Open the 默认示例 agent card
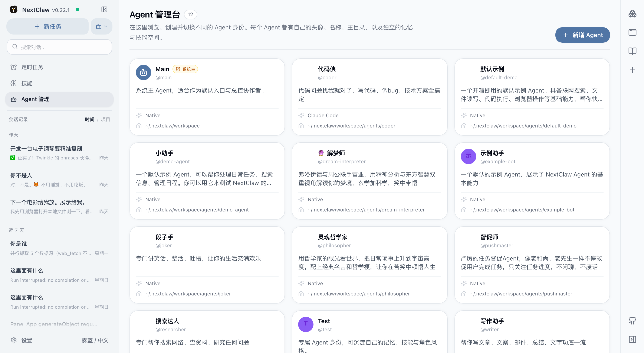 532,97
